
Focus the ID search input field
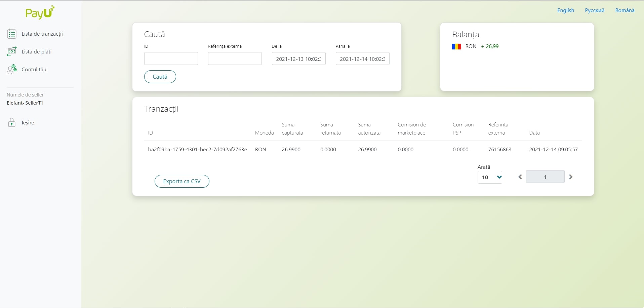[x=171, y=59]
